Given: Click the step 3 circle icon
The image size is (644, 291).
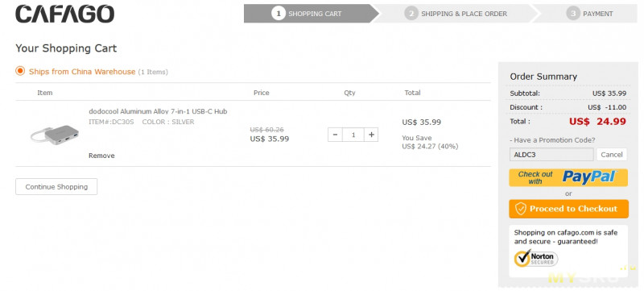Looking at the screenshot, I should 572,14.
